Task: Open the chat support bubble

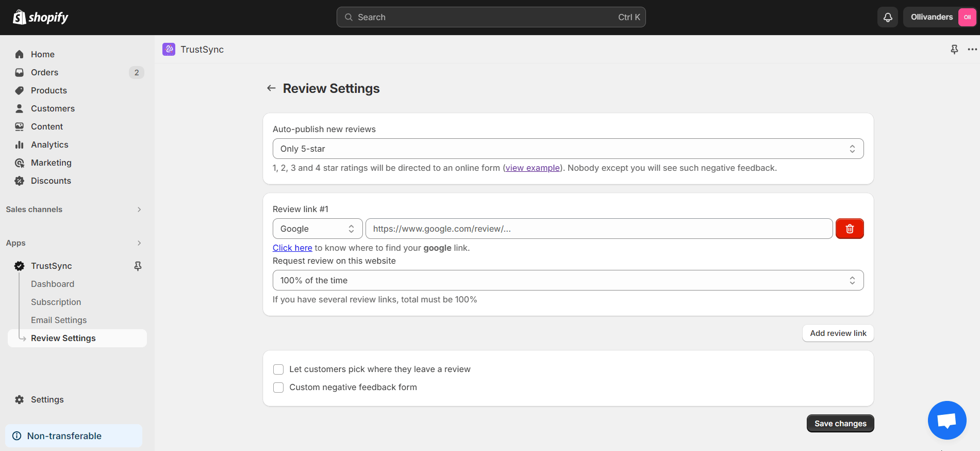Action: pos(947,420)
